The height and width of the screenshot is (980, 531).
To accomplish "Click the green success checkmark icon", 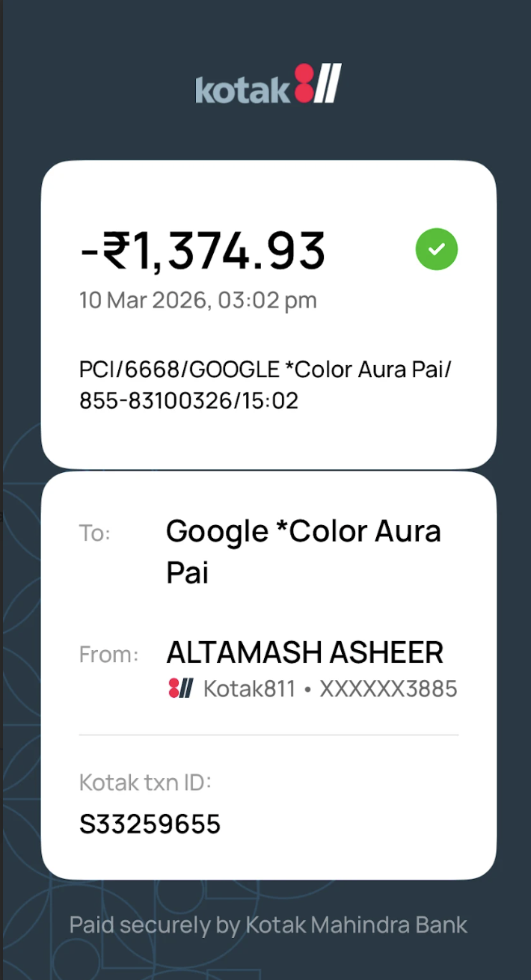I will [437, 249].
